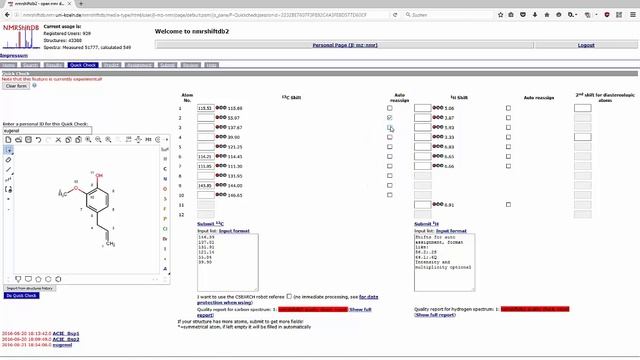Screen dimensions: 640x360
Task: Click the carbon spectrum quality red bar
Action: (313, 309)
